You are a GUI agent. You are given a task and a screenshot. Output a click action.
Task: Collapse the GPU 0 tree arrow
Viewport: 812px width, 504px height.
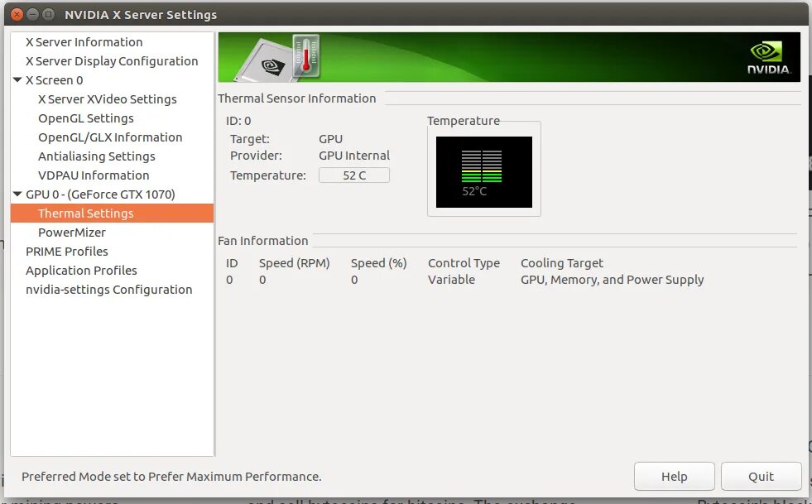(x=17, y=194)
